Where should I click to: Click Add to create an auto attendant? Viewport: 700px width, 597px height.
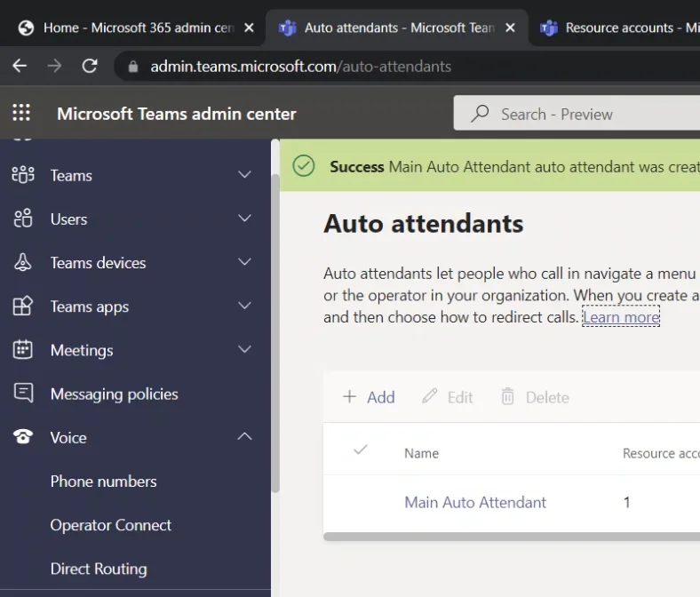(x=369, y=397)
